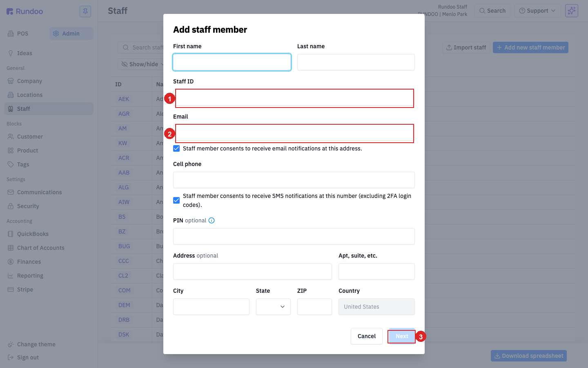Focus the First name field
Image resolution: width=588 pixels, height=368 pixels.
click(232, 62)
